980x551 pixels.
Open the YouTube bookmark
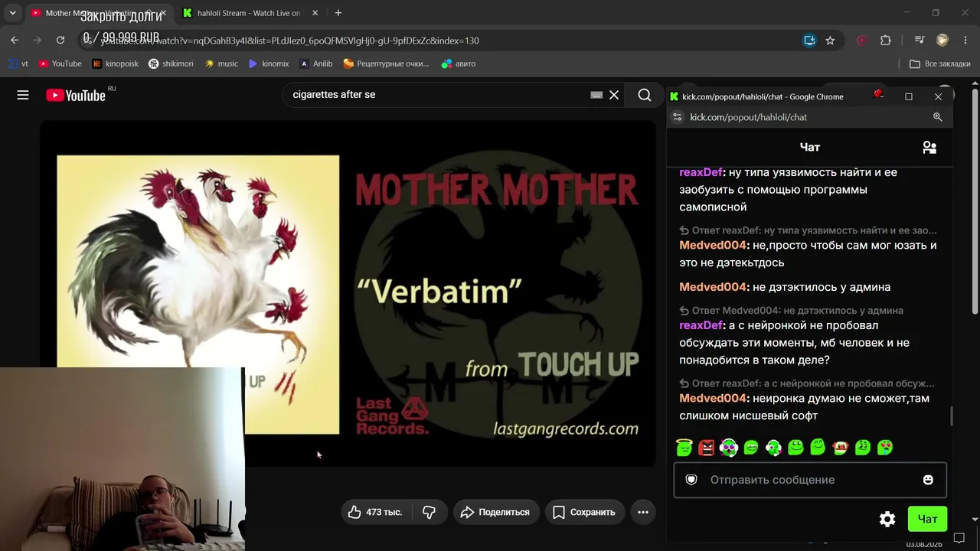(60, 64)
